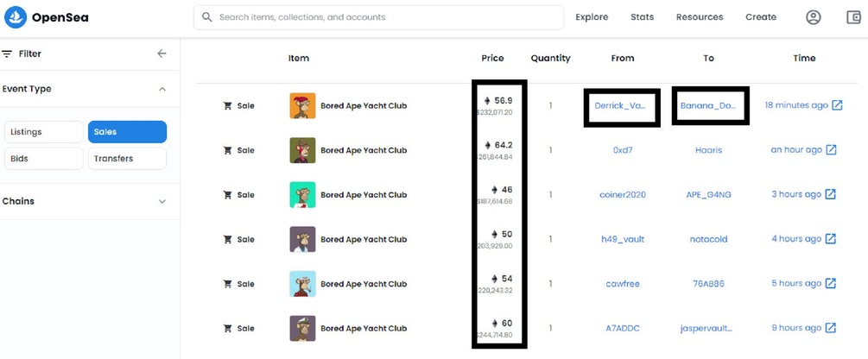This screenshot has width=868, height=359.
Task: Open the wallet icon
Action: pyautogui.click(x=853, y=17)
